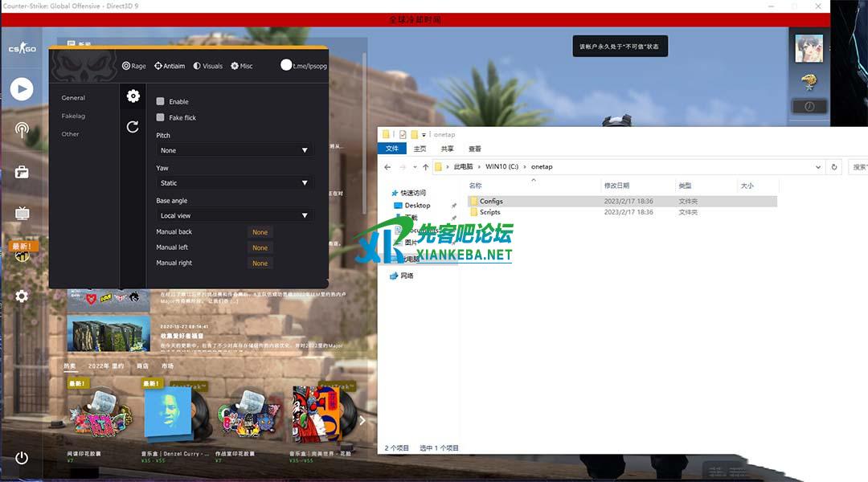Screen dimensions: 868x482
Task: Expand the Pitch dropdown
Action: coord(234,150)
